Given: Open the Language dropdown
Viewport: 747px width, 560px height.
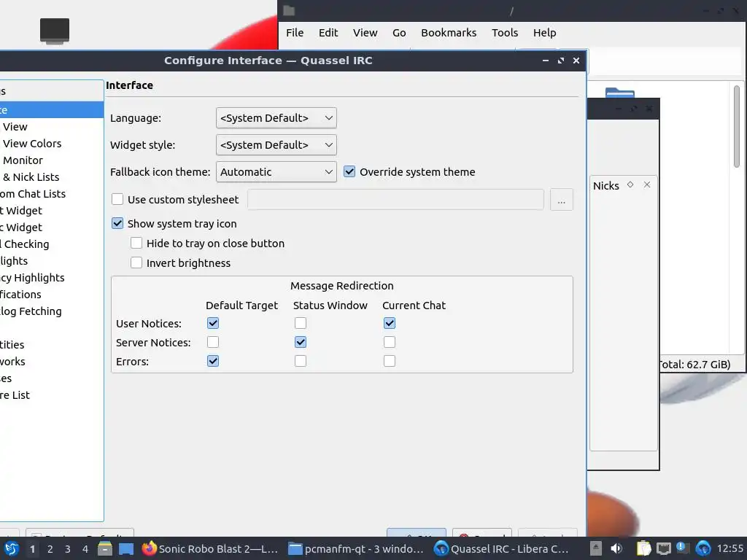Looking at the screenshot, I should tap(276, 117).
